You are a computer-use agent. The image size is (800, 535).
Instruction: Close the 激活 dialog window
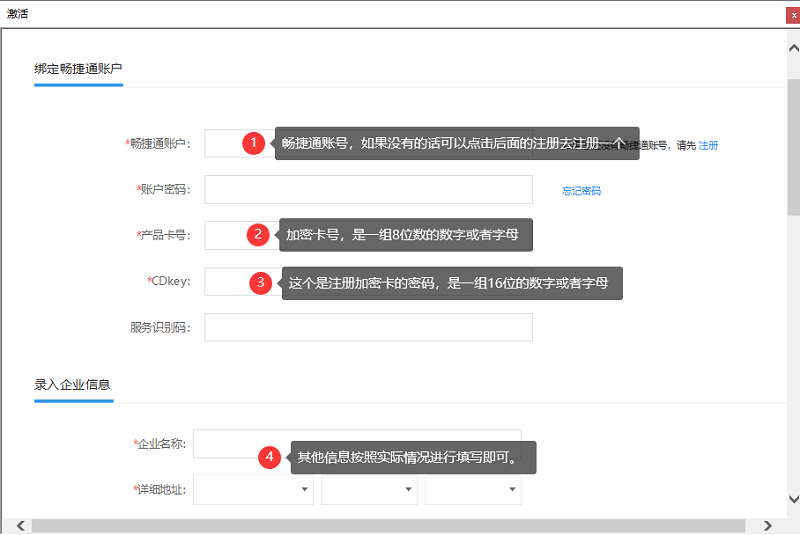(x=793, y=15)
